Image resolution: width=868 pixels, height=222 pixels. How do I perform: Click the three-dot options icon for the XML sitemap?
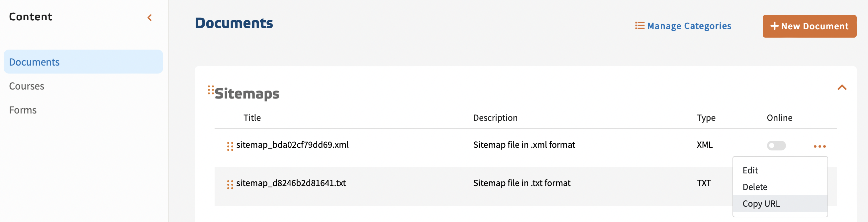(820, 146)
